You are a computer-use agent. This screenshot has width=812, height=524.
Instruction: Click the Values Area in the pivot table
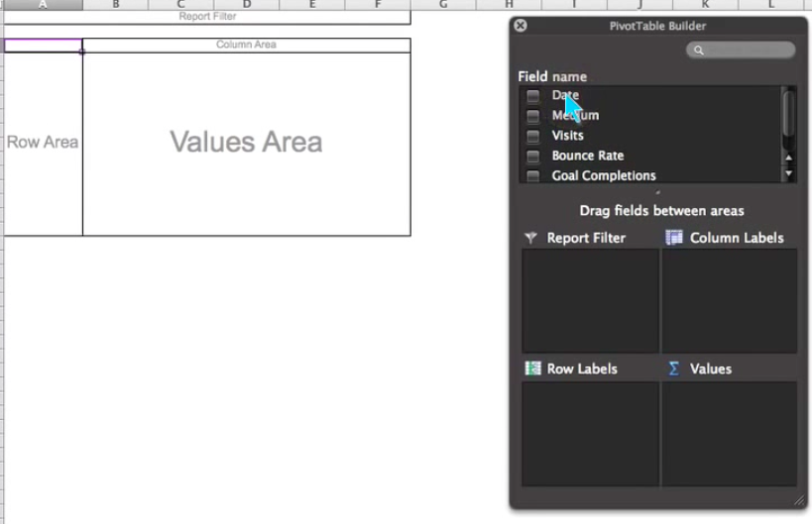(246, 143)
